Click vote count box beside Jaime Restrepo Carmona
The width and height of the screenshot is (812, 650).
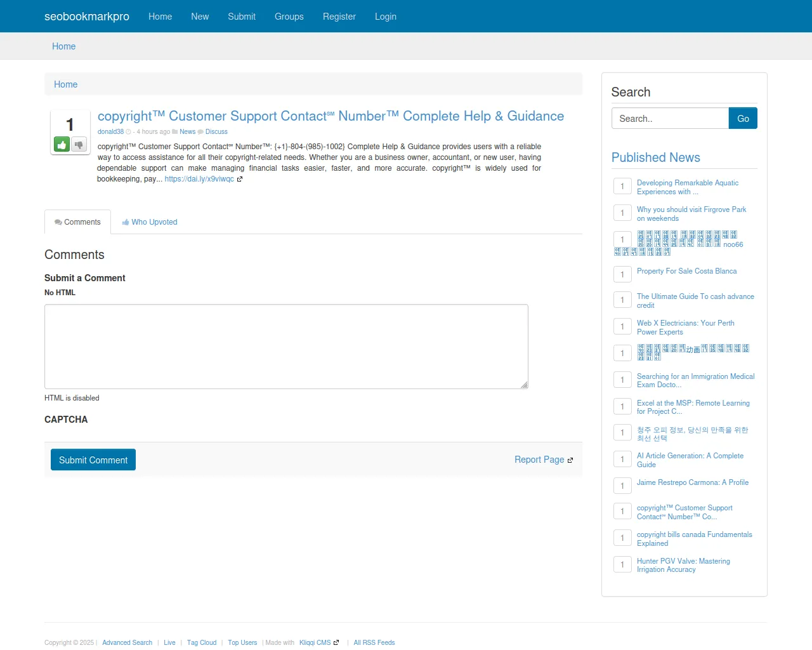click(622, 486)
